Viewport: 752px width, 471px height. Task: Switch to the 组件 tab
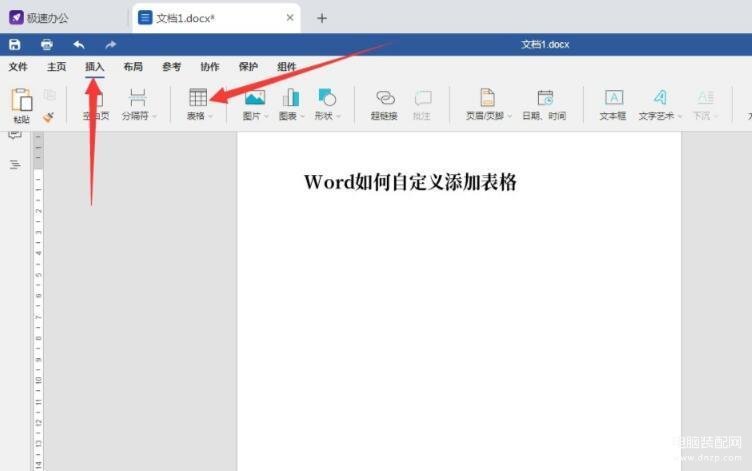[286, 67]
